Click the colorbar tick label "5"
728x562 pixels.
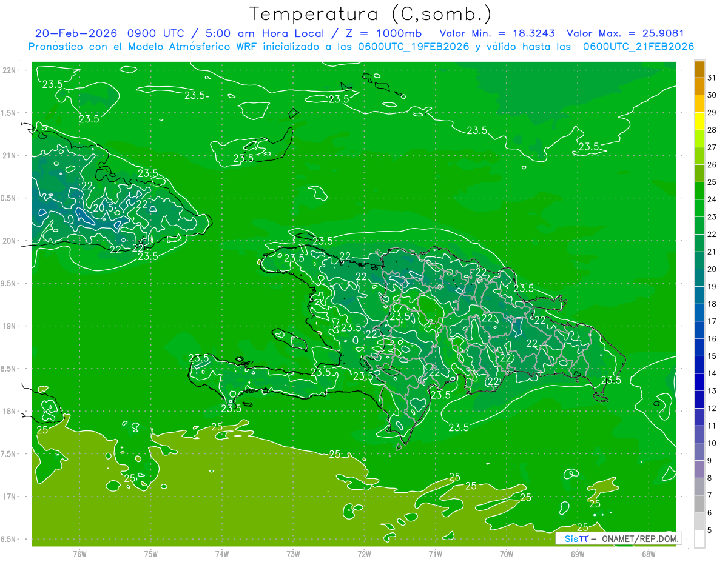710,530
